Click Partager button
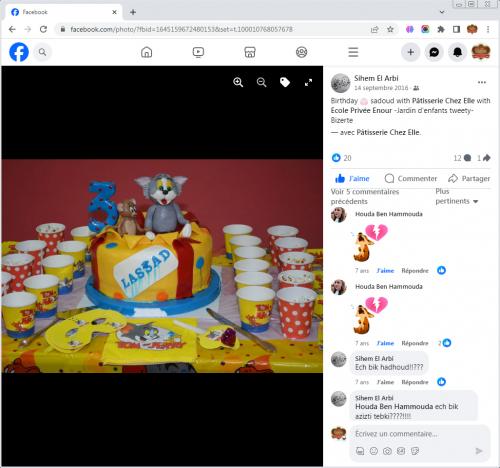Image resolution: width=500 pixels, height=468 pixels. pyautogui.click(x=469, y=179)
